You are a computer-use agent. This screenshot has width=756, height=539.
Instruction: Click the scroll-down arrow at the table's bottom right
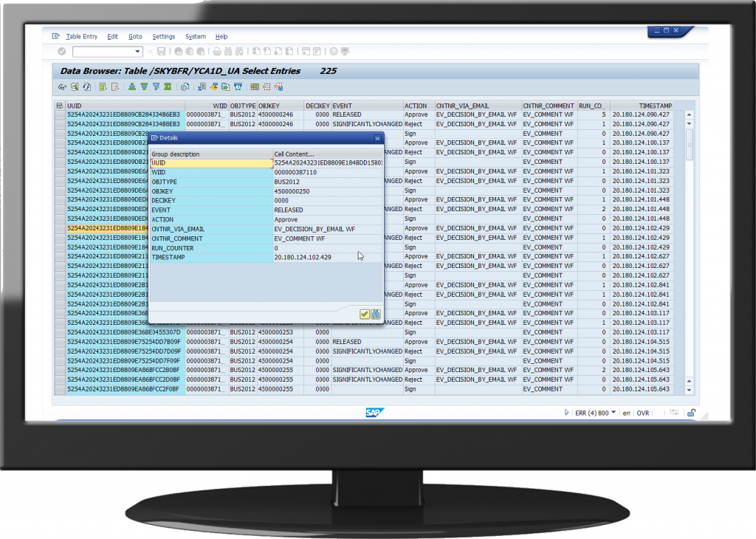pyautogui.click(x=689, y=390)
